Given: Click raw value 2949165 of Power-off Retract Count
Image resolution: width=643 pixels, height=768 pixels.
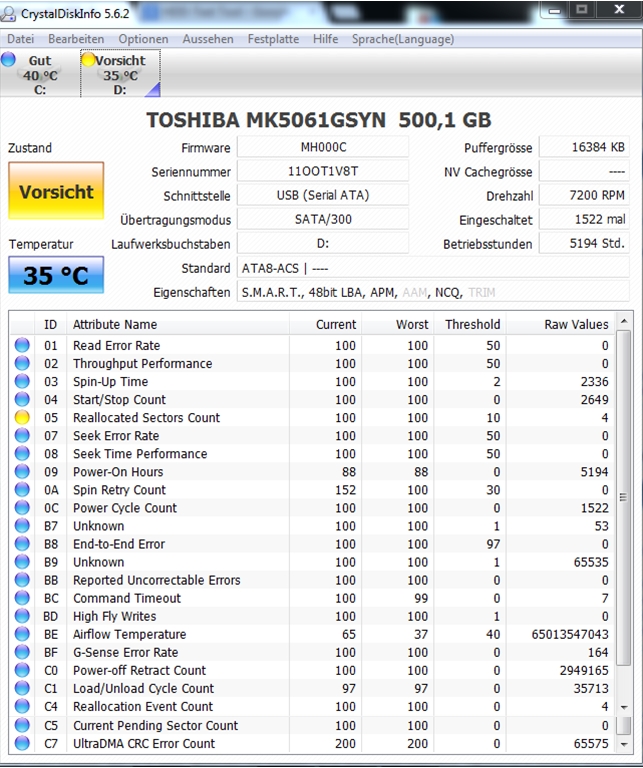Looking at the screenshot, I should pyautogui.click(x=584, y=670).
